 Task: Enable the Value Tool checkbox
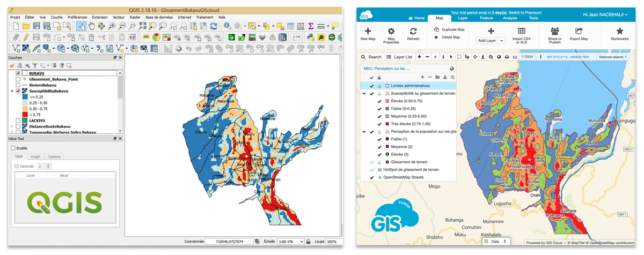13,148
